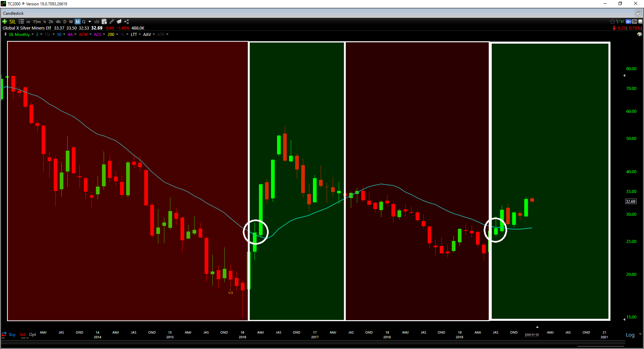This screenshot has width=644, height=349.
Task: Select the 2h time frame
Action: [x=51, y=21]
